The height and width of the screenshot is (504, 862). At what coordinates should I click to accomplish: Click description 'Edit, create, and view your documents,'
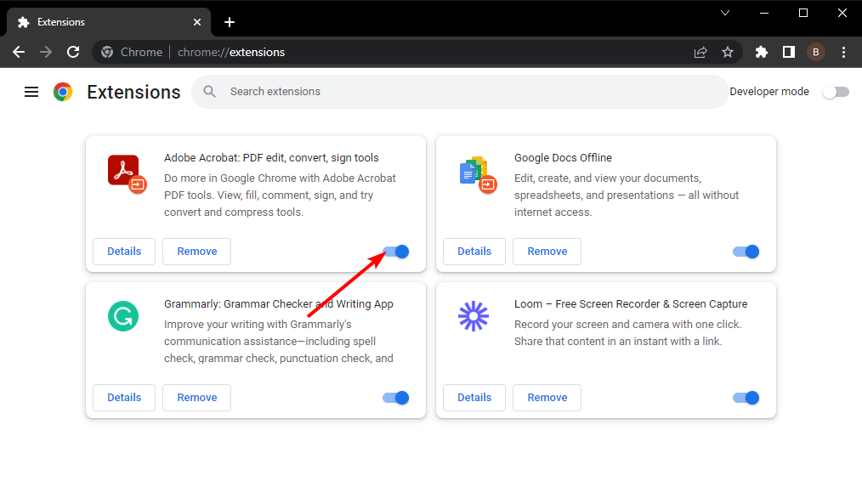tap(608, 178)
